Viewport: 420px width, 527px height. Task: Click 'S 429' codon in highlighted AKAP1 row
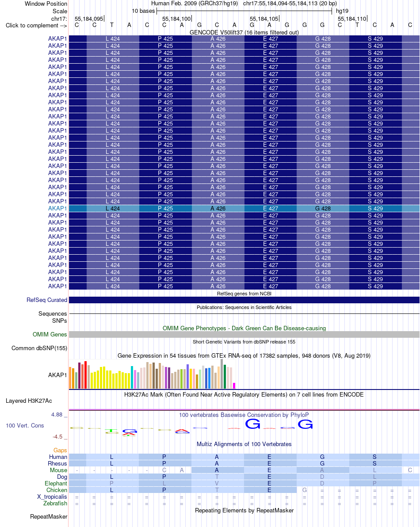(375, 208)
